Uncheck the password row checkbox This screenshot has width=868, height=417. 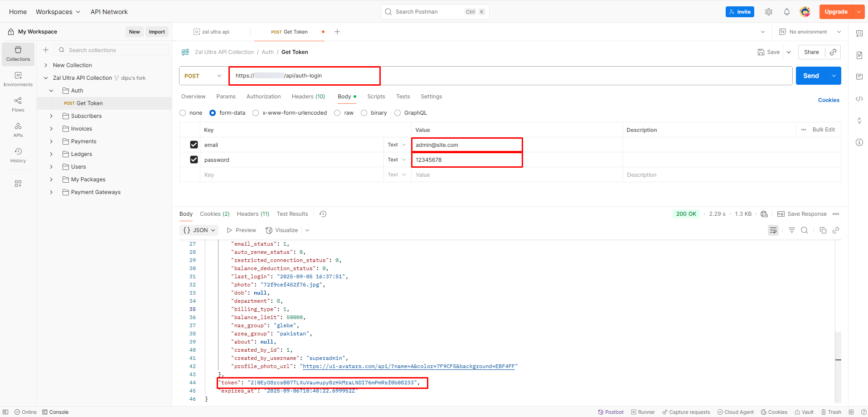tap(194, 160)
